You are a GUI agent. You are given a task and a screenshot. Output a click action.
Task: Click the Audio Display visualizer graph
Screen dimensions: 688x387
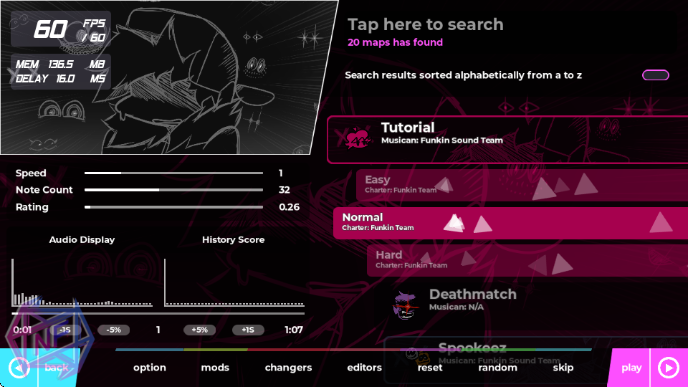pyautogui.click(x=82, y=282)
